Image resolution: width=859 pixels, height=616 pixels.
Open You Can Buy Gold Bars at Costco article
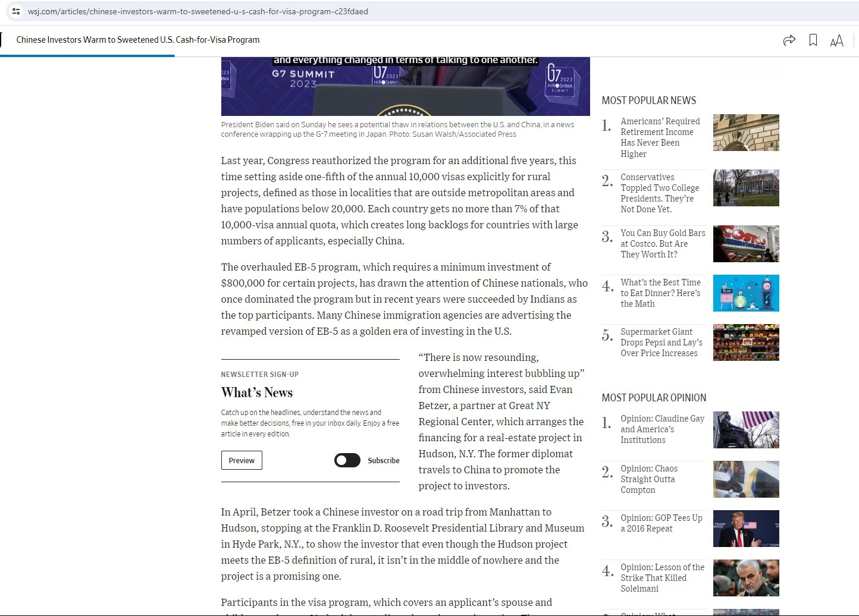point(663,244)
